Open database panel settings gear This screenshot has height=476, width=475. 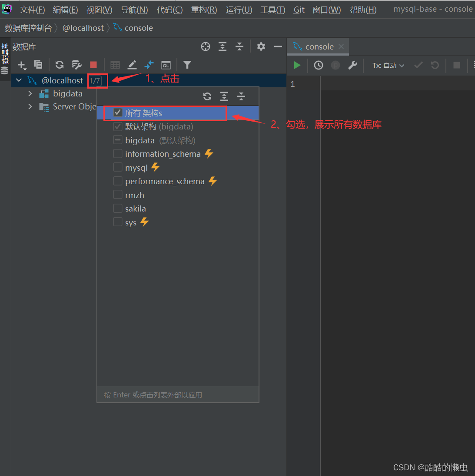coord(261,47)
